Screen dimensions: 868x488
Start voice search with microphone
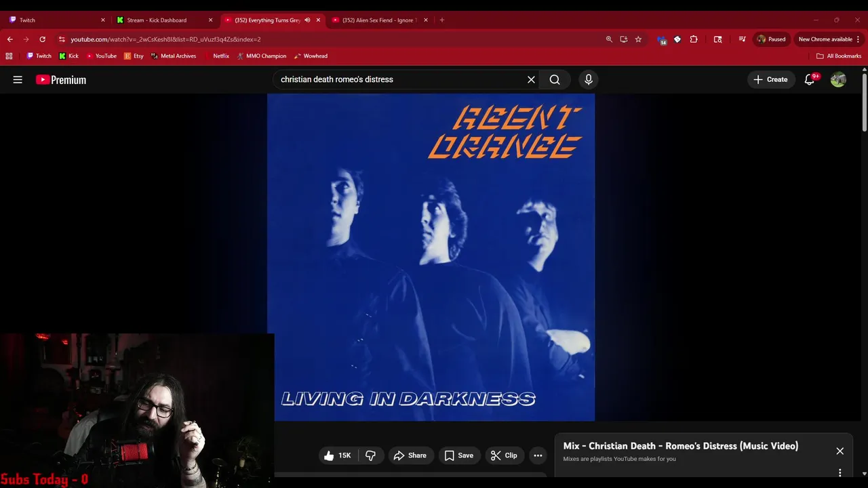(588, 79)
